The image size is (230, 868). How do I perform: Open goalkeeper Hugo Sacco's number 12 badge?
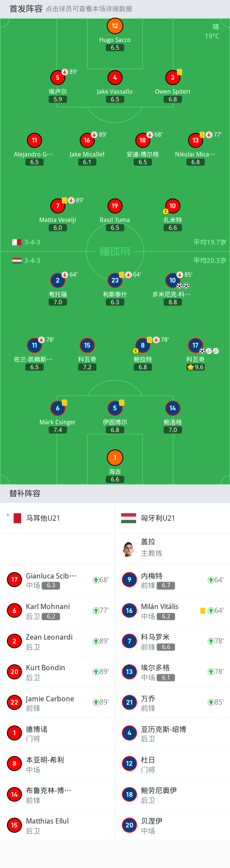click(x=115, y=26)
